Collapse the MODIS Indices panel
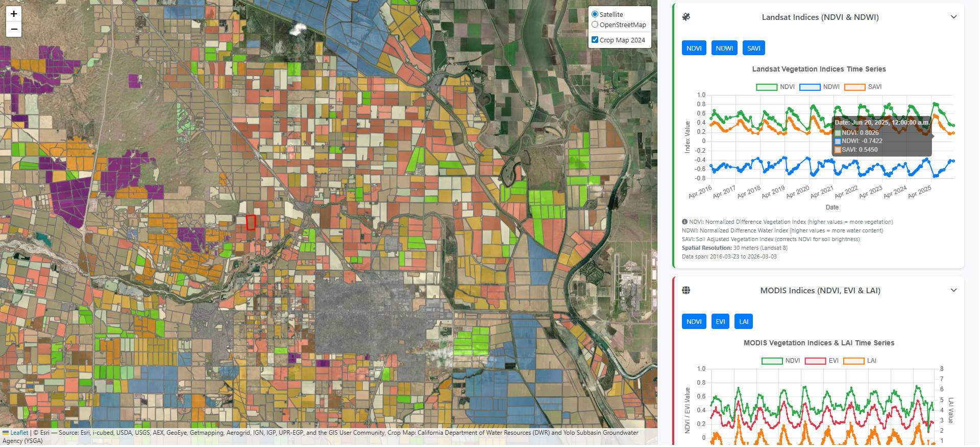This screenshot has width=980, height=447. 953,290
